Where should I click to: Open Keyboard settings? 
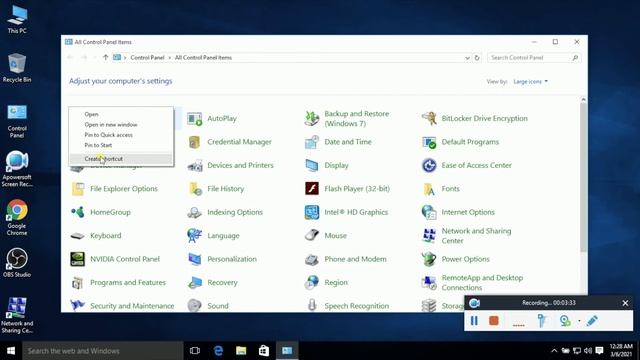coord(96,236)
